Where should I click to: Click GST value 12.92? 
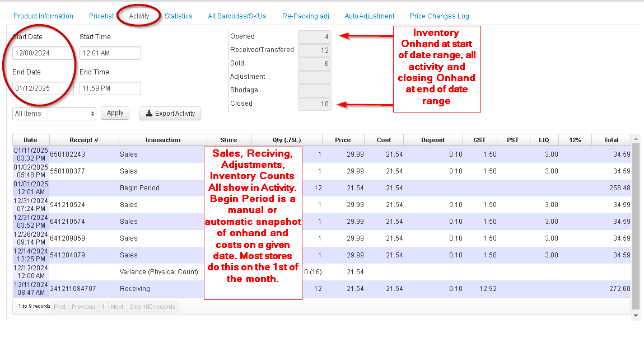click(x=488, y=289)
